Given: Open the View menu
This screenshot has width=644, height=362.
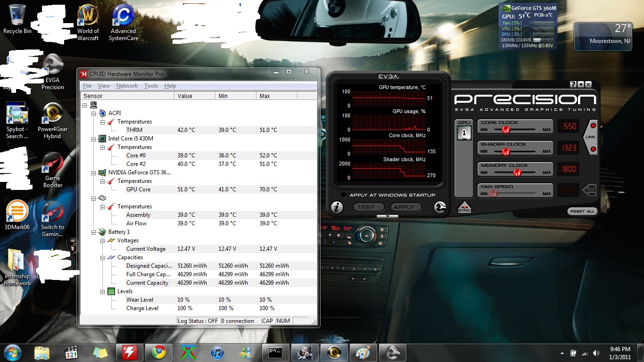Looking at the screenshot, I should 104,86.
